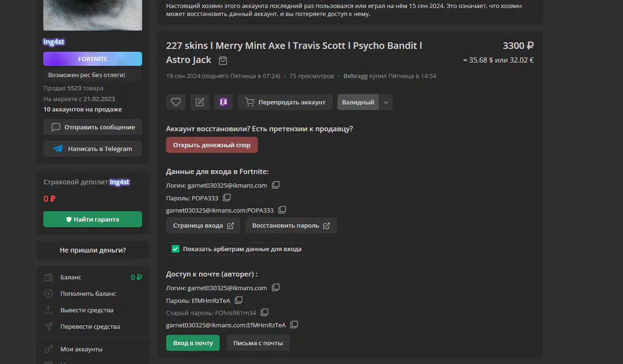Copy the Fortnite password POPA333
The image size is (623, 364).
click(227, 198)
